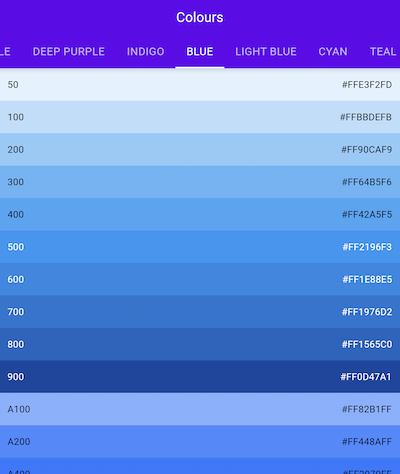The width and height of the screenshot is (400, 474).
Task: Choose the blue 200 colour swatch row
Action: coord(200,150)
